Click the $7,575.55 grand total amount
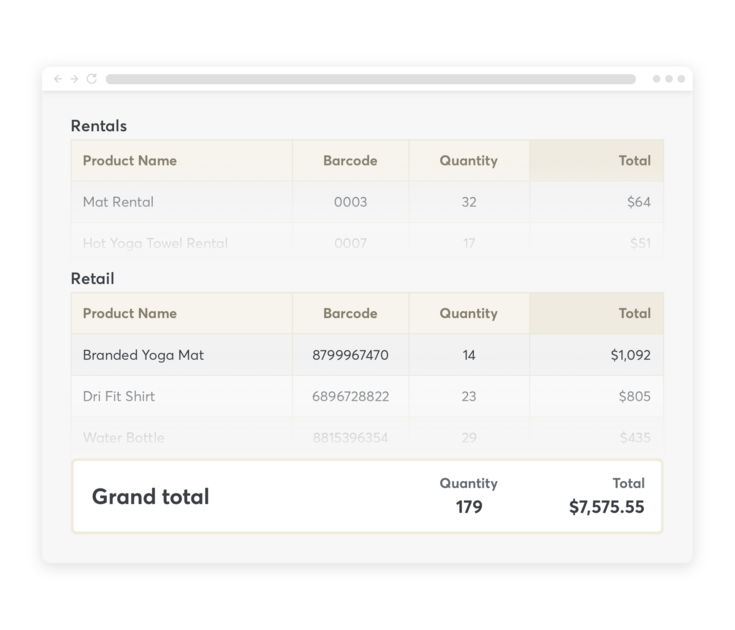The width and height of the screenshot is (735, 630). click(606, 508)
